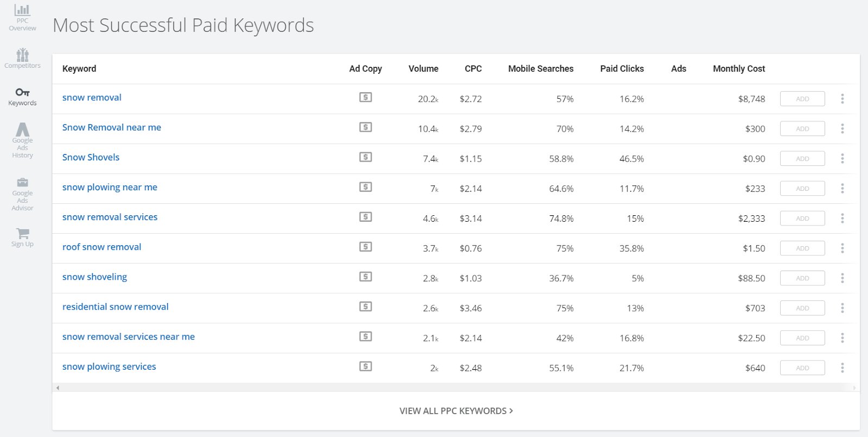
Task: Click View All PPC Keywords link
Action: tap(456, 411)
